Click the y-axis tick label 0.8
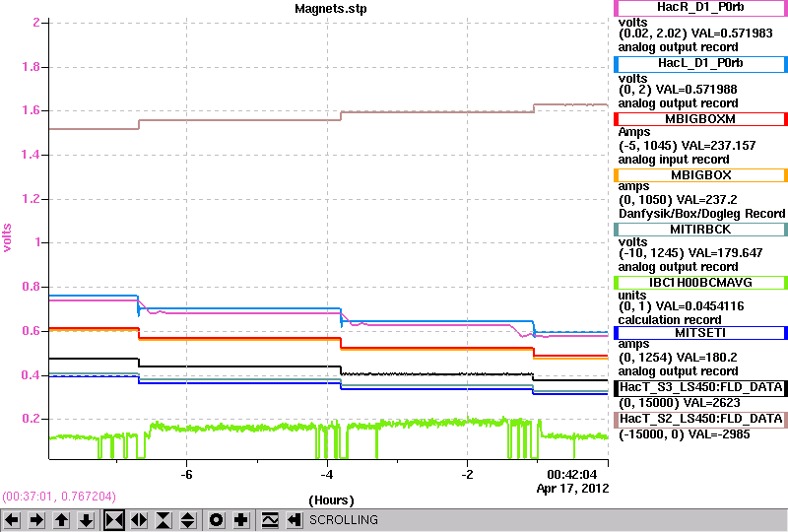 click(32, 287)
